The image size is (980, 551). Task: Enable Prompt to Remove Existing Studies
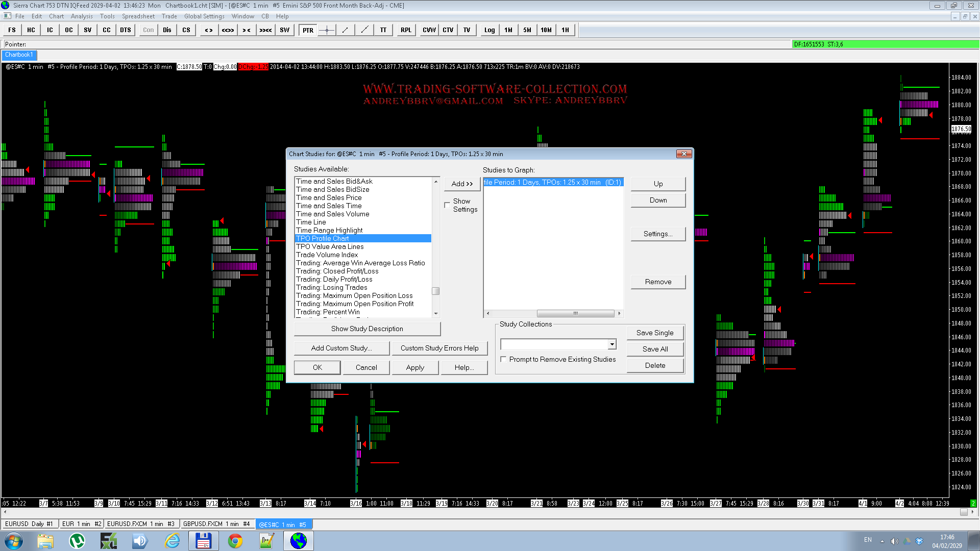[504, 360]
